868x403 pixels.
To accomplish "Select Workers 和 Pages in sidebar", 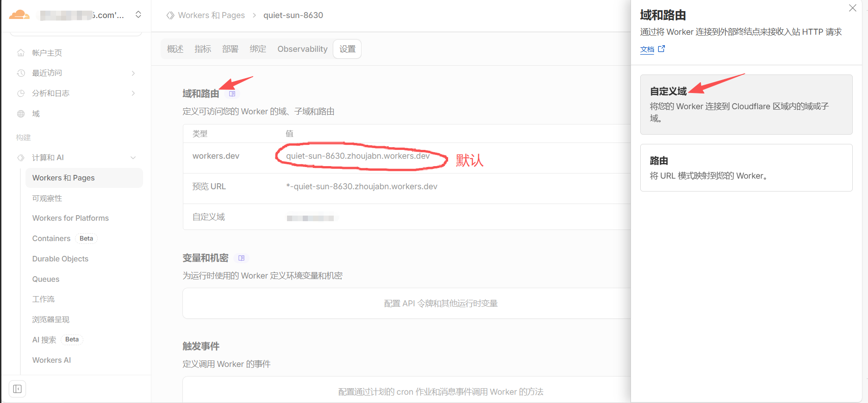I will pyautogui.click(x=84, y=178).
